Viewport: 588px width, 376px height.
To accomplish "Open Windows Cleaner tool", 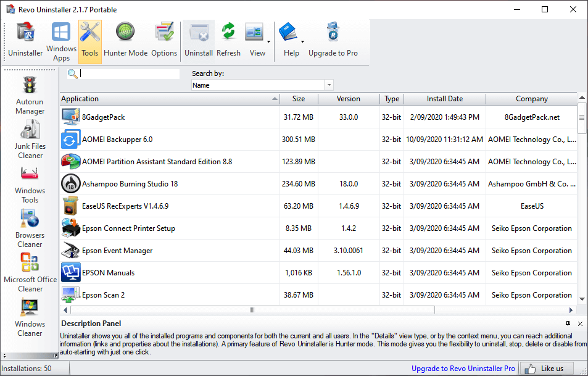I will tap(30, 317).
